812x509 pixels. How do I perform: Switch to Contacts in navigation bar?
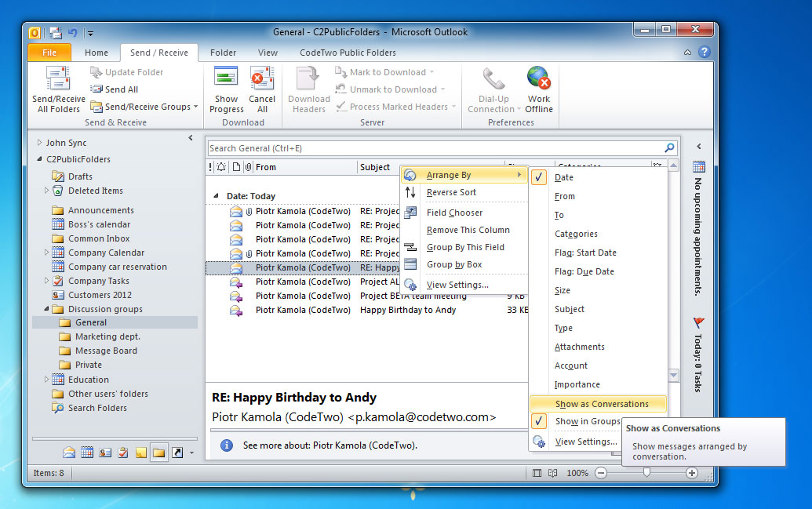(x=105, y=453)
